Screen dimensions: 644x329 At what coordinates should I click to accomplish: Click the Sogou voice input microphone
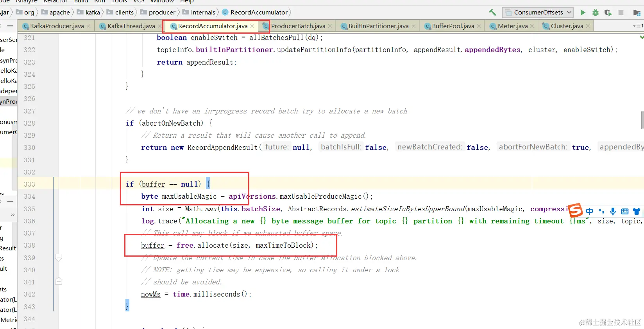pos(613,211)
